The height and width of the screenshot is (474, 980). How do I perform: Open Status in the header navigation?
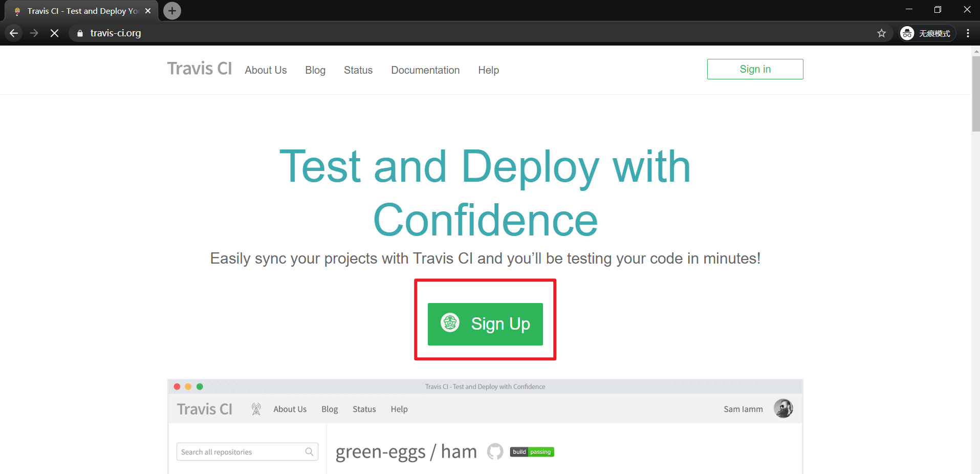358,70
